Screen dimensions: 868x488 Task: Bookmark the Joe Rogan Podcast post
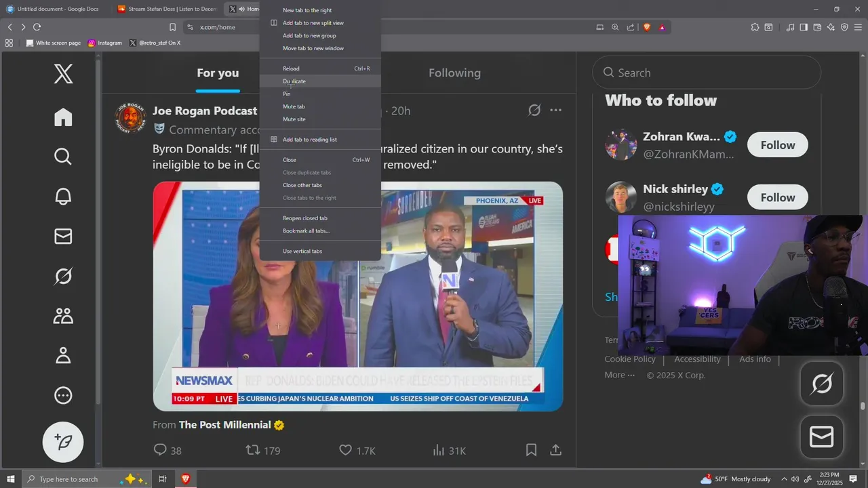pos(532,450)
